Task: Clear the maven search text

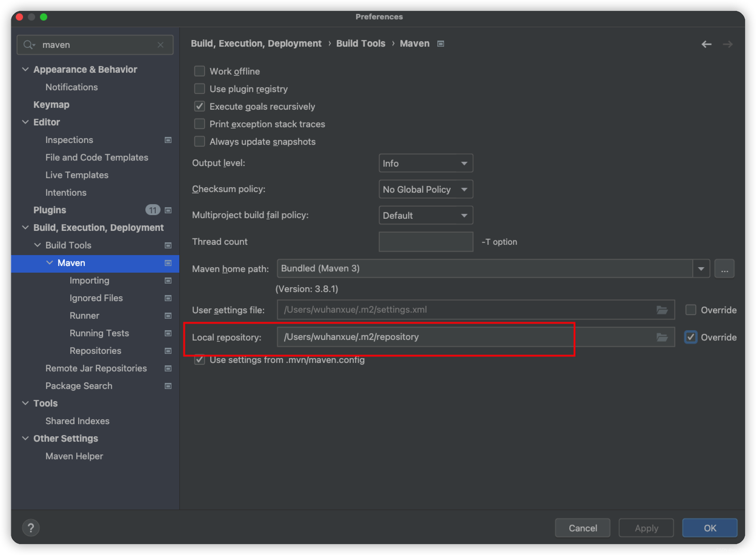Action: point(161,45)
